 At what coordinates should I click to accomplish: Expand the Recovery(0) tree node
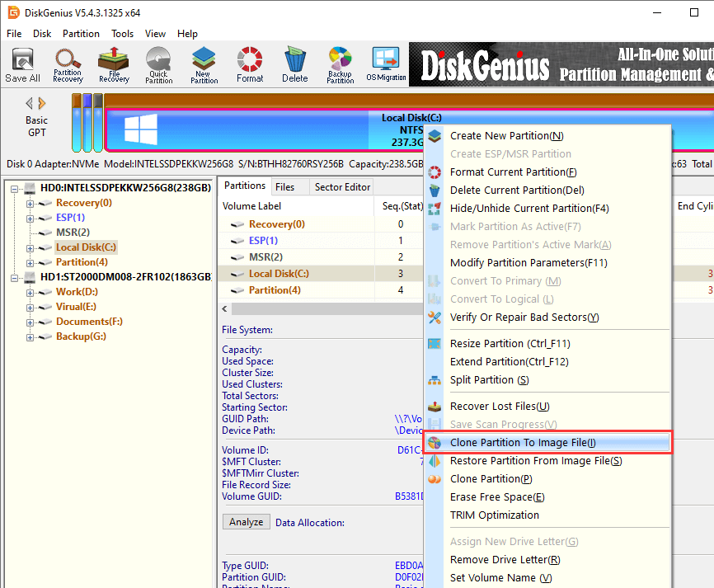31,203
